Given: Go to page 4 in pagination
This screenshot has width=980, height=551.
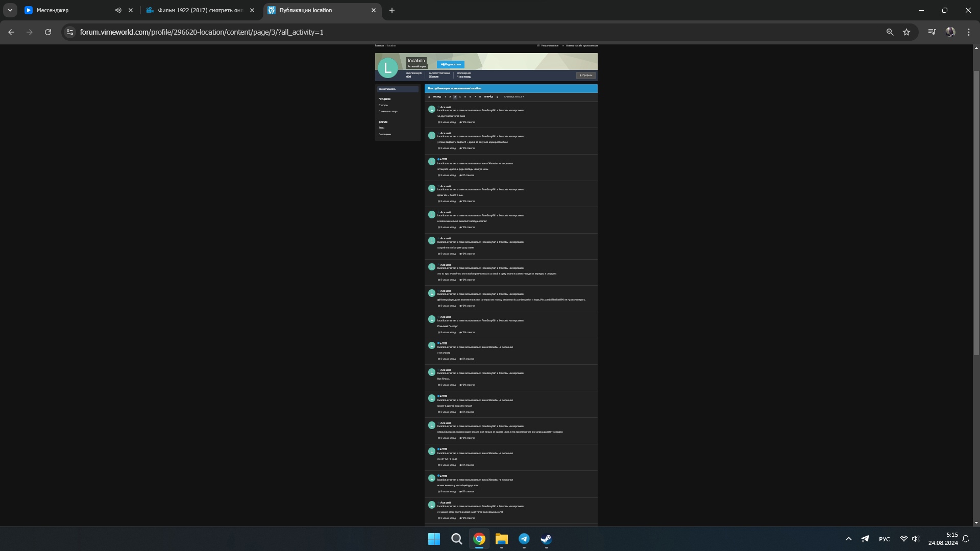Looking at the screenshot, I should [460, 97].
